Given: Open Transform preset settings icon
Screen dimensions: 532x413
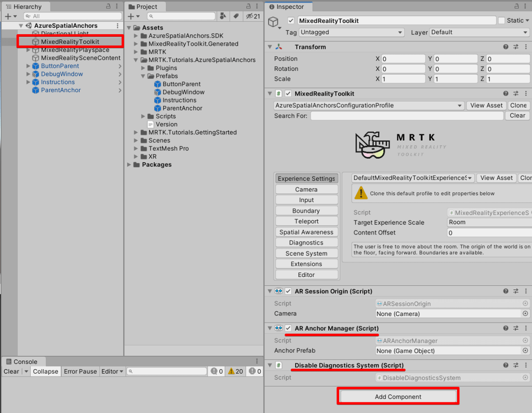Looking at the screenshot, I should click(516, 47).
